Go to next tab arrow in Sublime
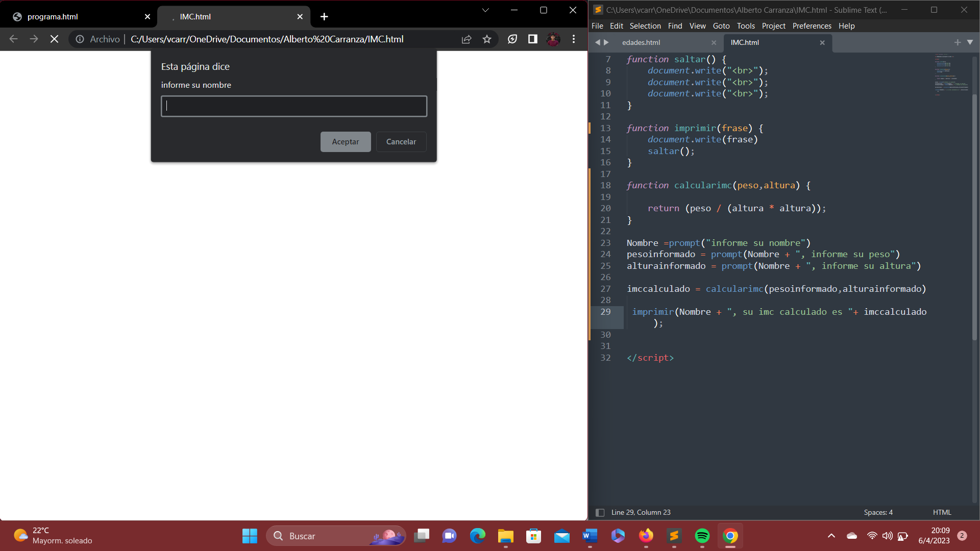 click(x=606, y=42)
